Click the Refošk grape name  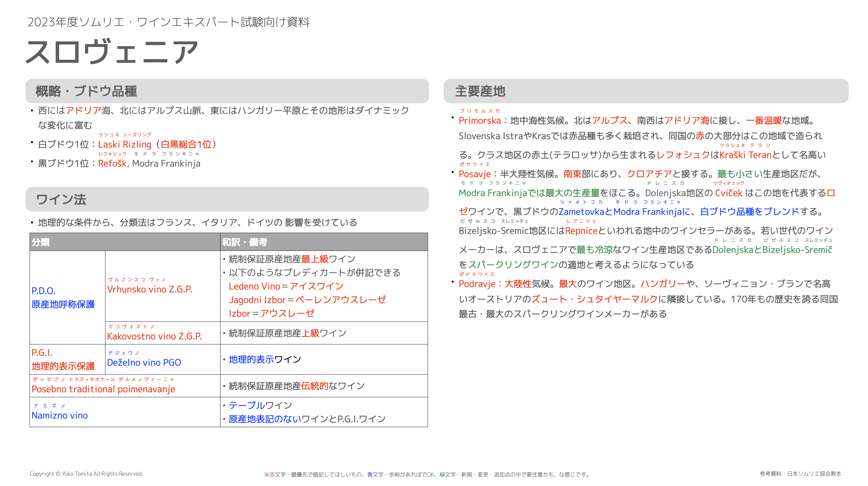coord(112,163)
